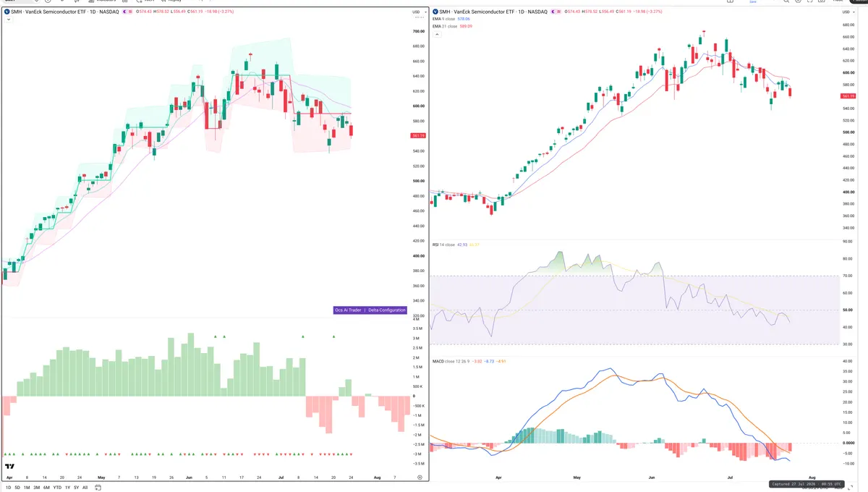868x492 pixels.
Task: Click the red 561.19 price tag on right chart
Action: (849, 96)
